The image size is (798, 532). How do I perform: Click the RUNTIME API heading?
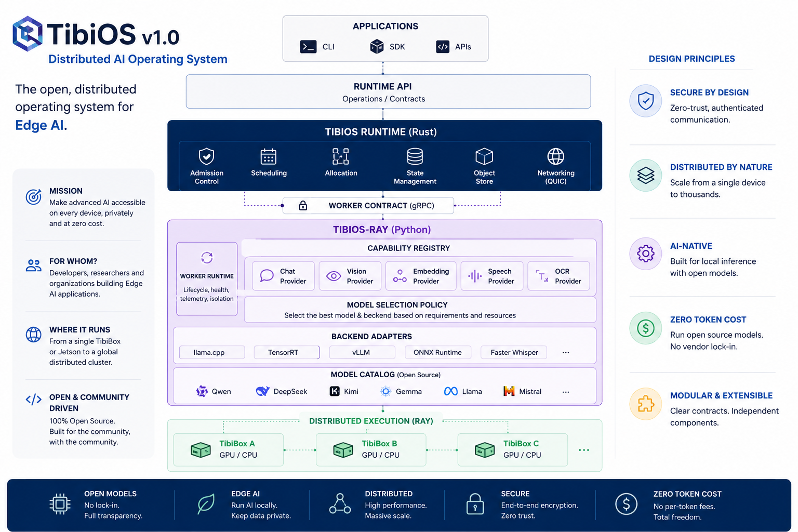(x=383, y=87)
